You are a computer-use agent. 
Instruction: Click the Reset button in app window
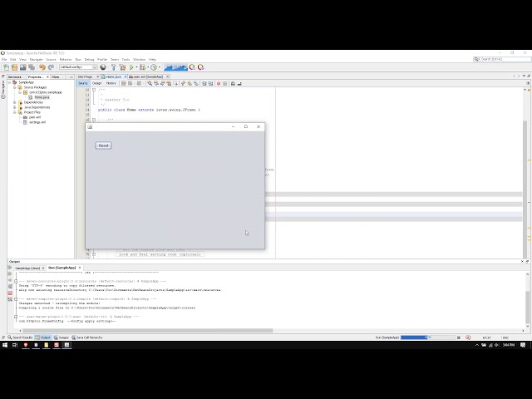click(x=103, y=145)
